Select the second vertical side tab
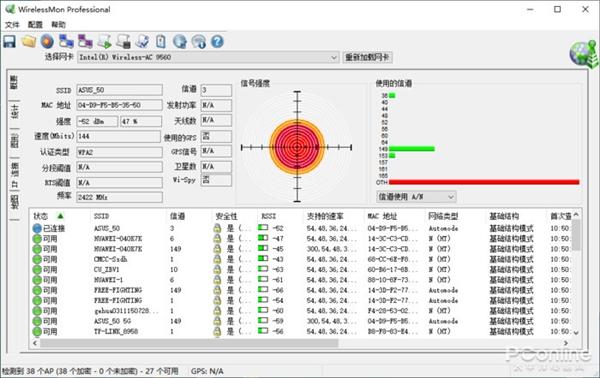600x378 pixels. pyautogui.click(x=15, y=111)
